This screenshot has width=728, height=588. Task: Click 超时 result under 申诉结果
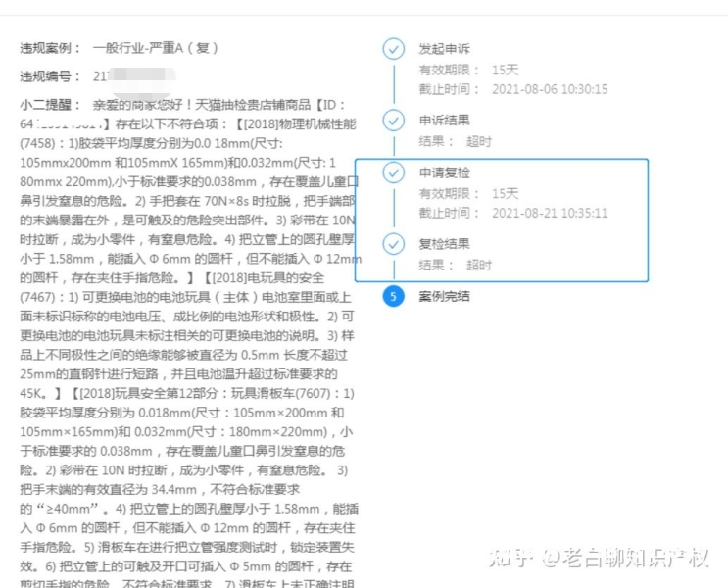point(479,142)
